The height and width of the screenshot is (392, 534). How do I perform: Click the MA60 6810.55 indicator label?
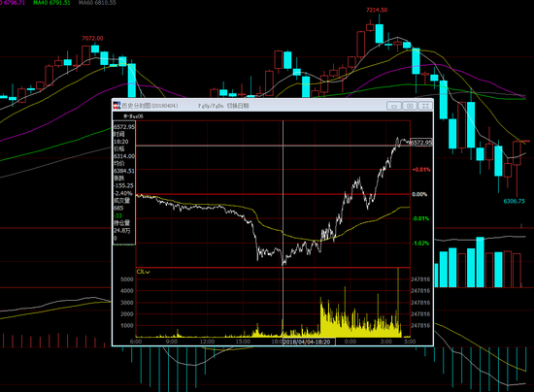click(97, 3)
